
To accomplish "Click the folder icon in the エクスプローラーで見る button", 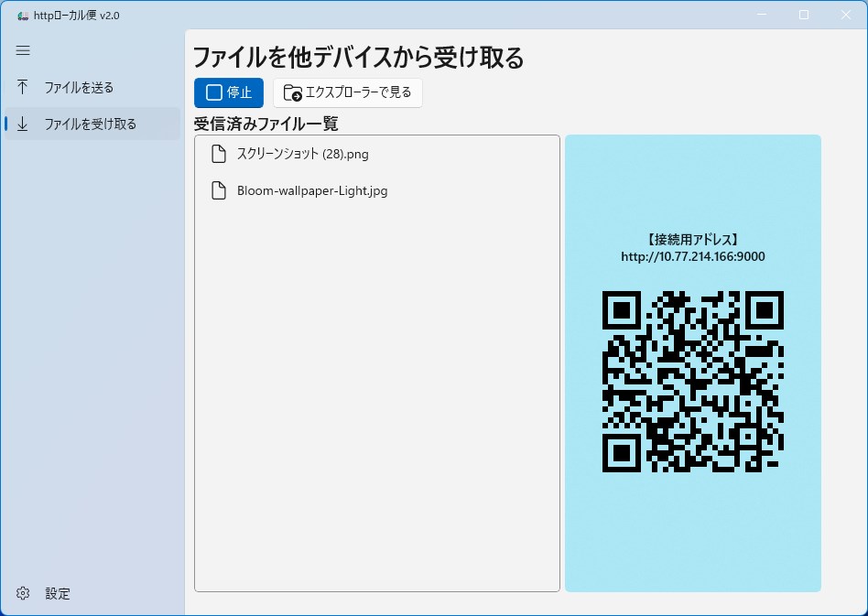I will 292,92.
